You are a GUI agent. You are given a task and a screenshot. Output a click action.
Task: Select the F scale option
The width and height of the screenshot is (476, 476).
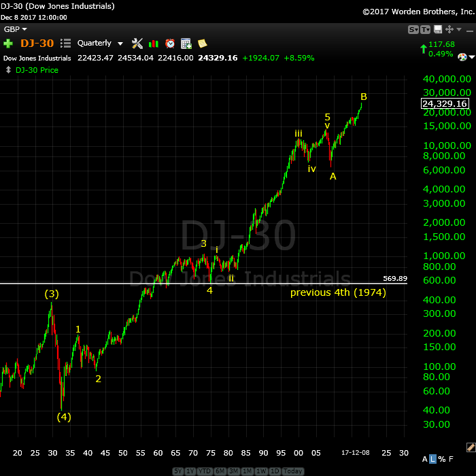(451, 459)
